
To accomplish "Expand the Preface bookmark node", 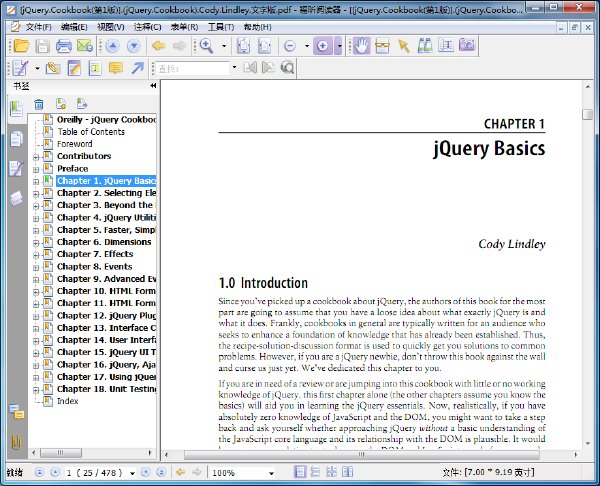I will (36, 170).
